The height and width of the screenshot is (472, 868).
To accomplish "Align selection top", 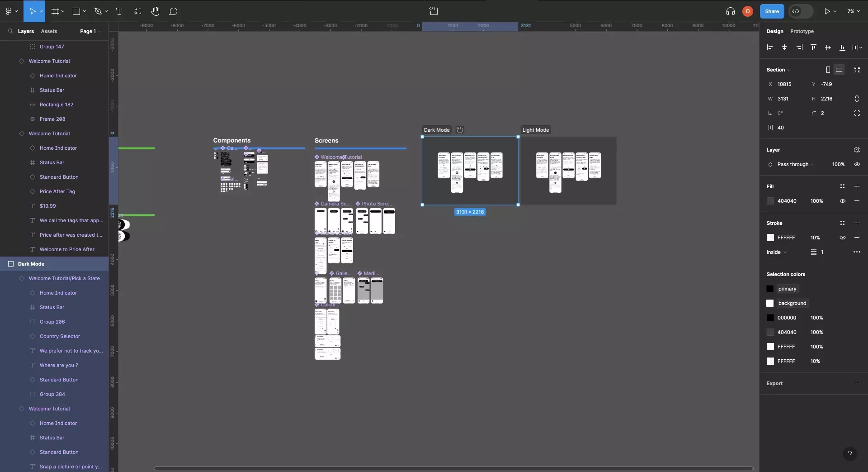I will (x=813, y=47).
